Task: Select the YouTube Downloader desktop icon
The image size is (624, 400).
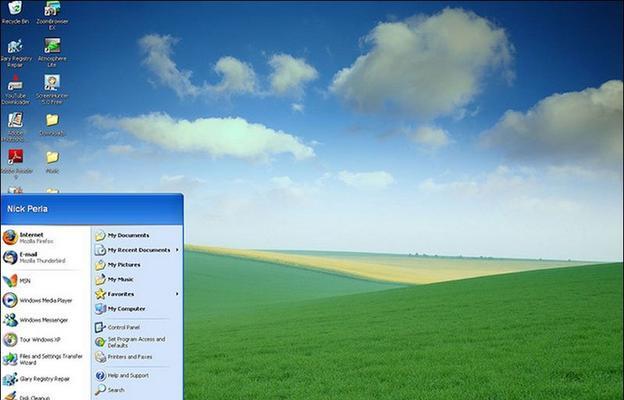Action: 15,90
